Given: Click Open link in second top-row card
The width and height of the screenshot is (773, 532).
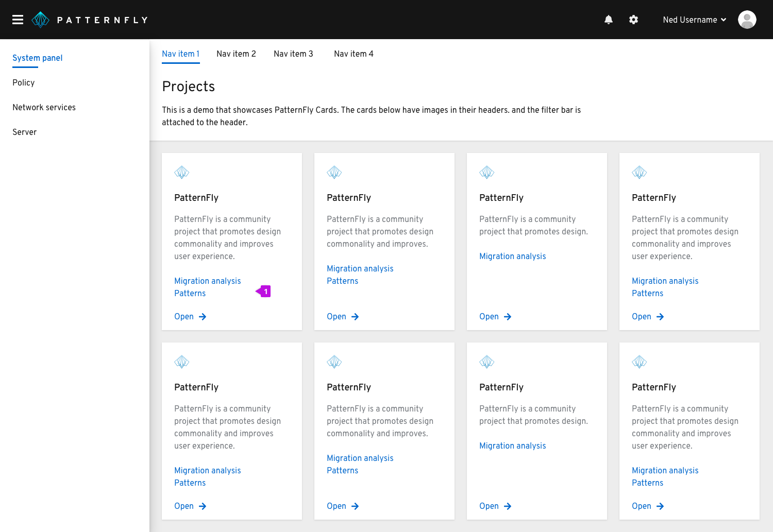Looking at the screenshot, I should [343, 316].
